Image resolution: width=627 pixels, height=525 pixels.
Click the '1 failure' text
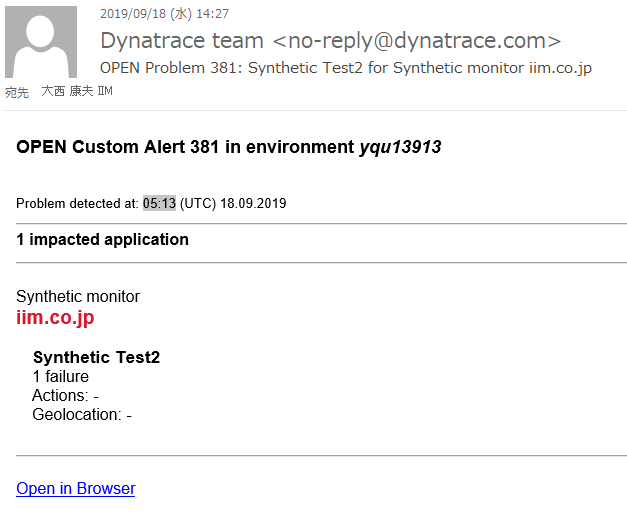[x=61, y=377]
